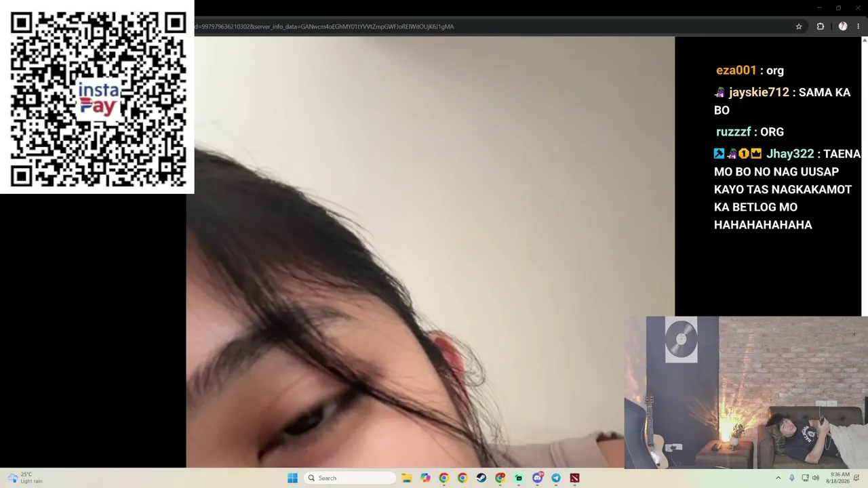Click the microphone tray icon
The height and width of the screenshot is (488, 868).
pyautogui.click(x=791, y=478)
